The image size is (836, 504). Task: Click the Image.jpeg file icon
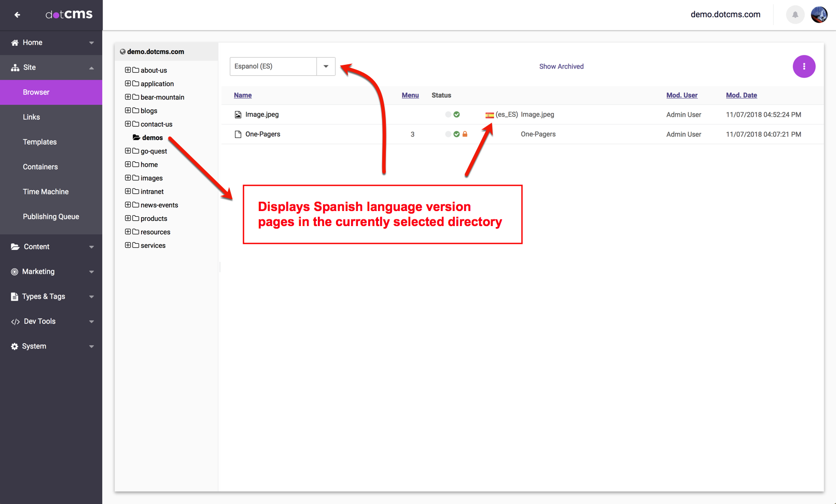(x=238, y=115)
